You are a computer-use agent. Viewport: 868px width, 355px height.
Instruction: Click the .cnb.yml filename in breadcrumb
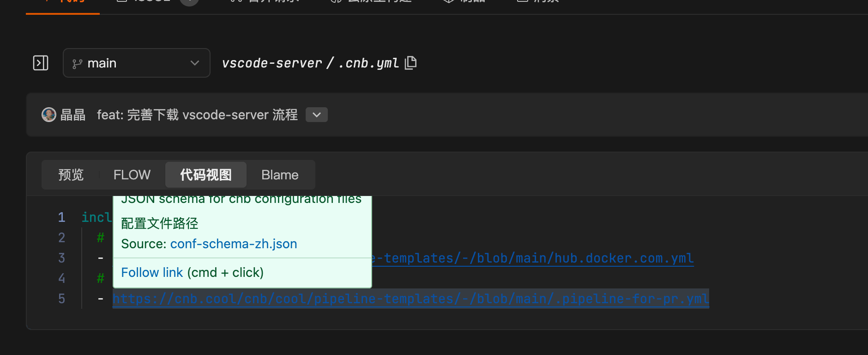coord(368,63)
